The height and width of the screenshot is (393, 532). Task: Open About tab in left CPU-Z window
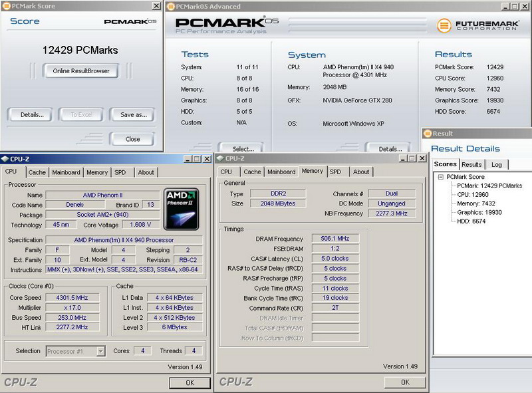pyautogui.click(x=146, y=172)
